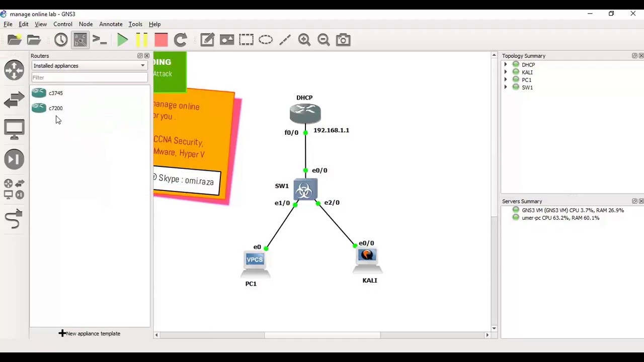Select the Add a note tool

pos(207,40)
